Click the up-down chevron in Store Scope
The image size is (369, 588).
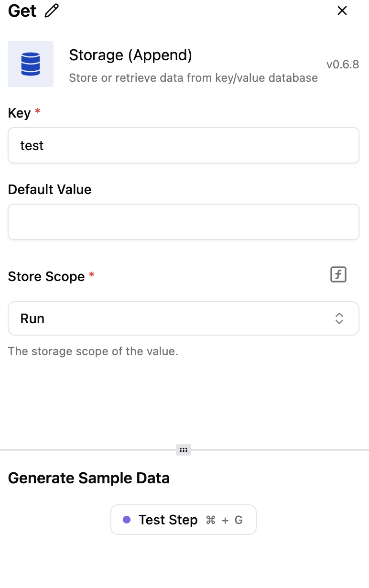[x=339, y=318]
